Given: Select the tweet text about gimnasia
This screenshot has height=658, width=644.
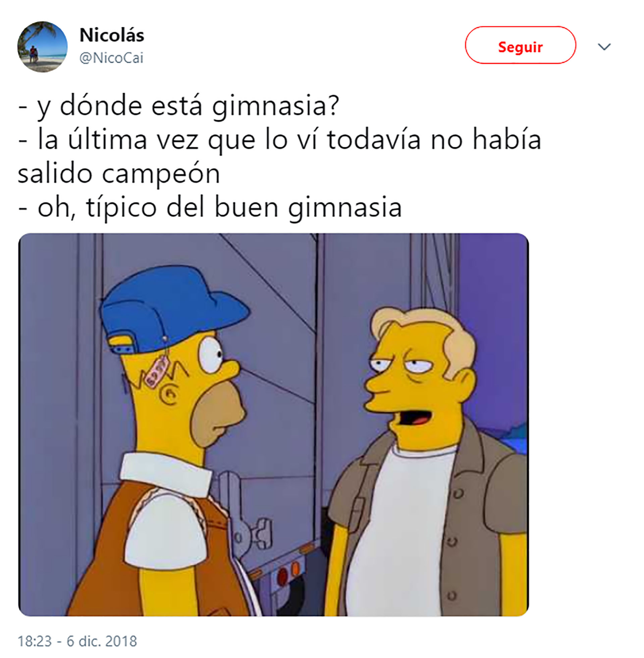Looking at the screenshot, I should (279, 157).
